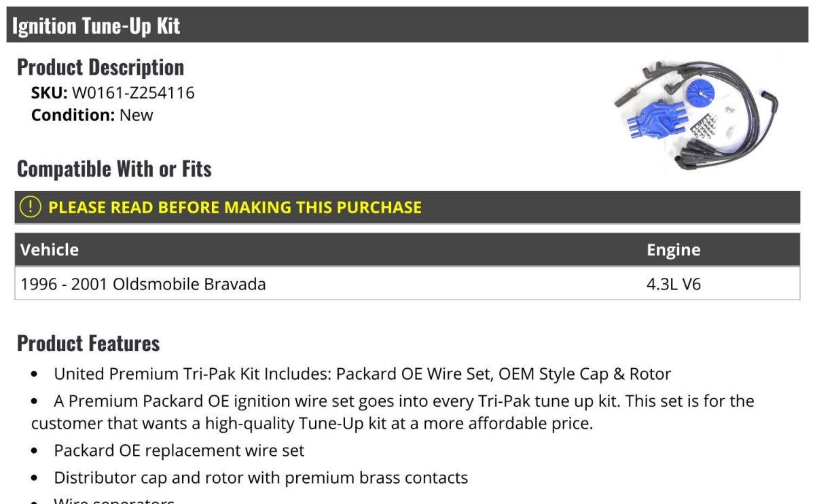Image resolution: width=815 pixels, height=504 pixels.
Task: Click the Product Features heading
Action: pos(88,343)
